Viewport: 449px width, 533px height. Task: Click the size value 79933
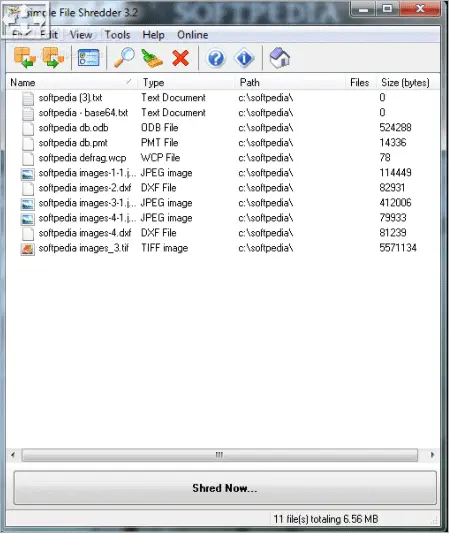(x=393, y=218)
